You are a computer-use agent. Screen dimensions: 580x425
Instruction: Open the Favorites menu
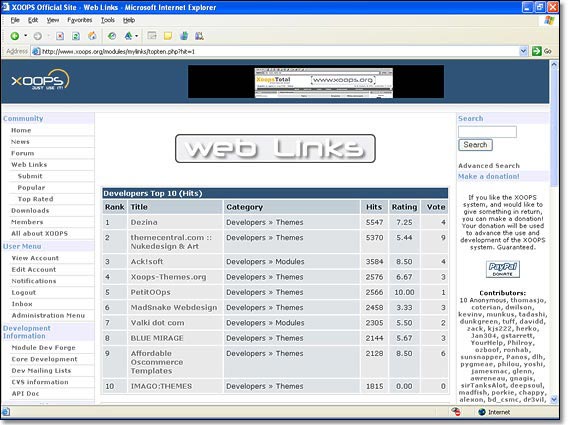[x=80, y=20]
